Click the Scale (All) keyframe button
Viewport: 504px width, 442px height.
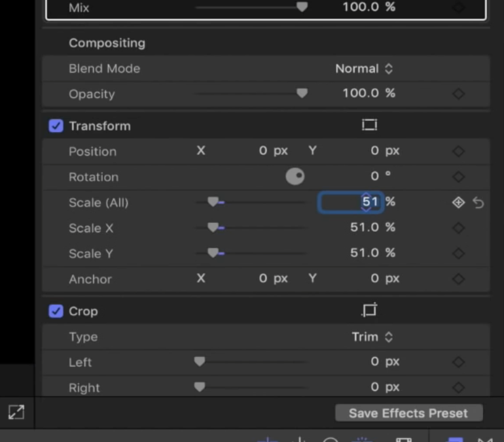coord(458,203)
